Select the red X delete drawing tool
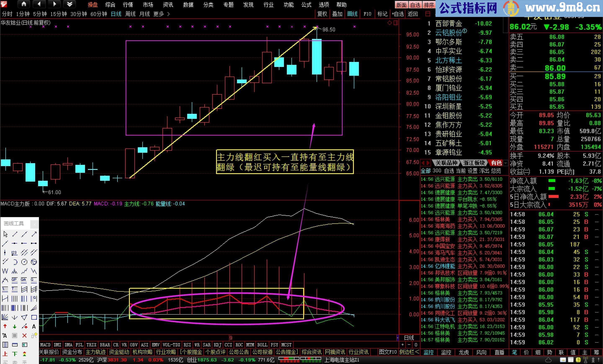603x364 pixels. pyautogui.click(x=24, y=335)
